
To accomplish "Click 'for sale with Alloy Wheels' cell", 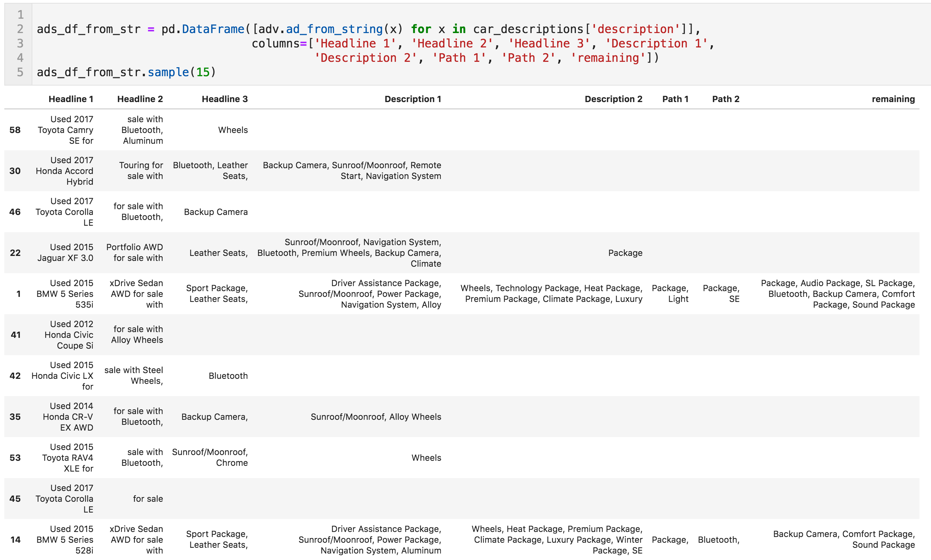I will click(137, 334).
